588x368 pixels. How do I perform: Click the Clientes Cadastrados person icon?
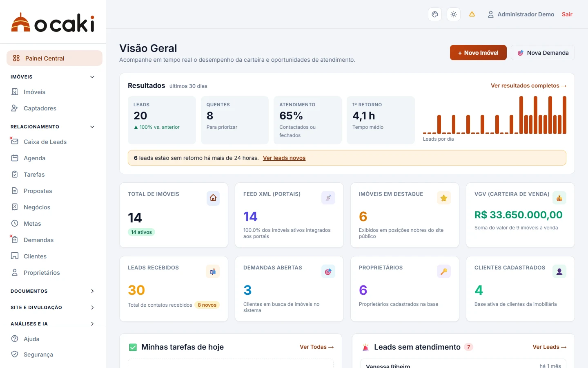[559, 272]
